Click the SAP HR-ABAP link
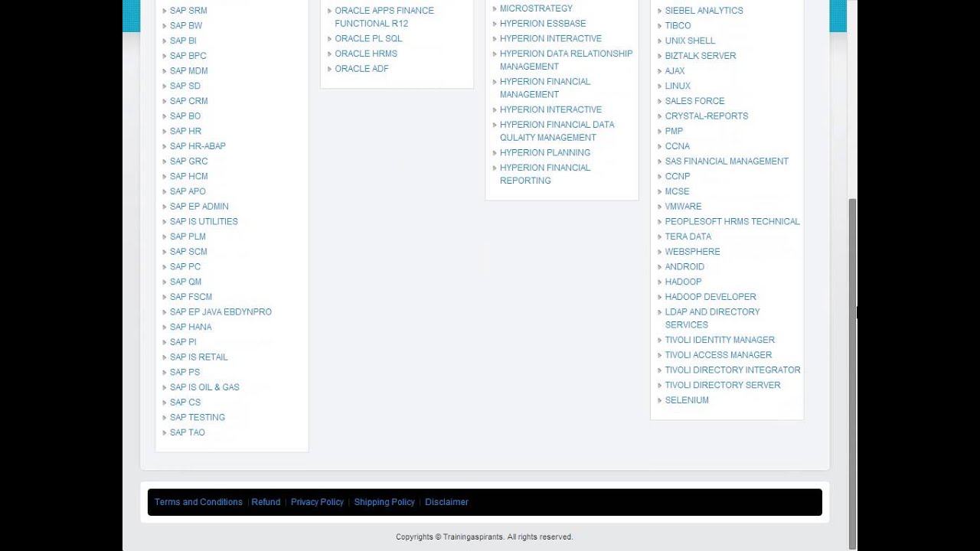 [x=198, y=146]
